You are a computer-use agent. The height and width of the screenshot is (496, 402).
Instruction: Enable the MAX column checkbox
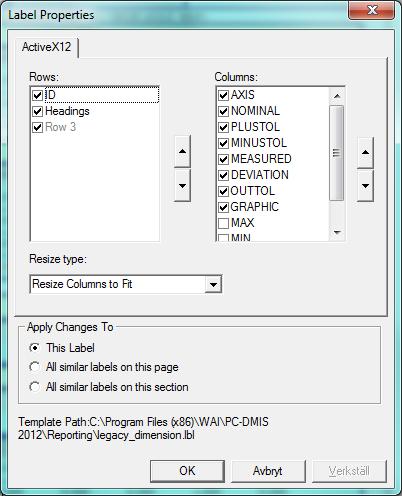click(x=223, y=223)
